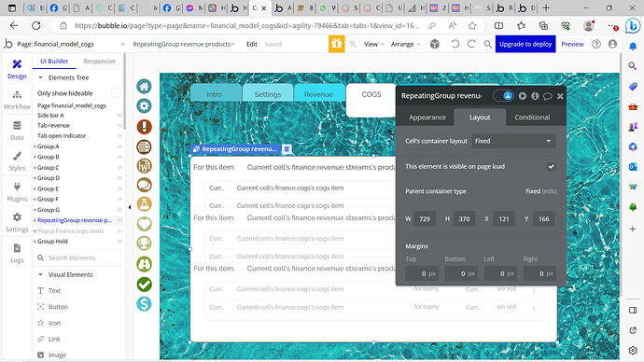Viewport: 644px width, 362px height.
Task: Click the dollar sign sidebar icon
Action: (x=144, y=304)
